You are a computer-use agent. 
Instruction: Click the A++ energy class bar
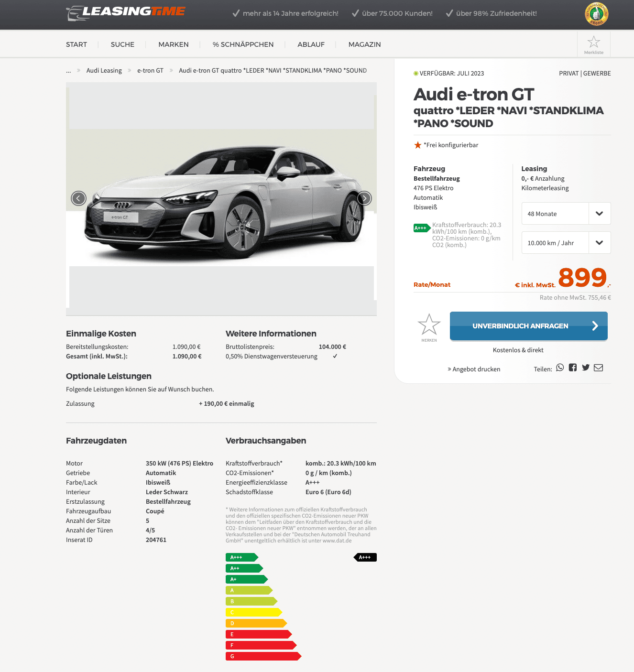click(244, 568)
